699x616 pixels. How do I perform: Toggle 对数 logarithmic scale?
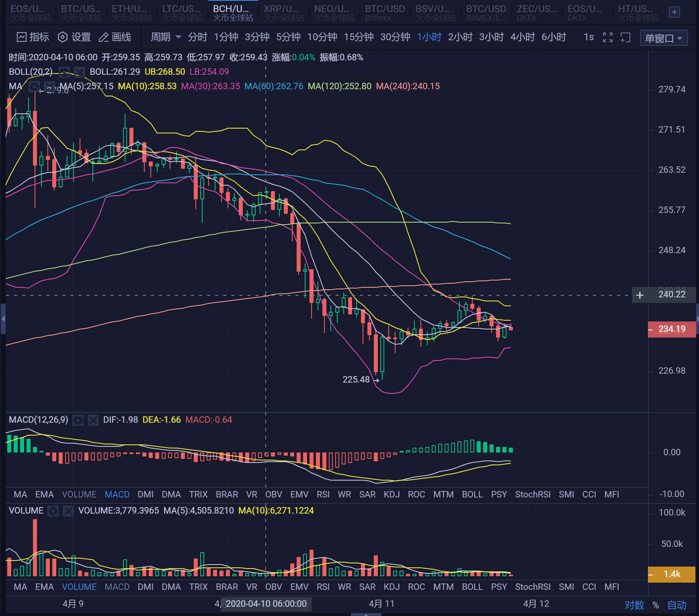click(x=634, y=605)
